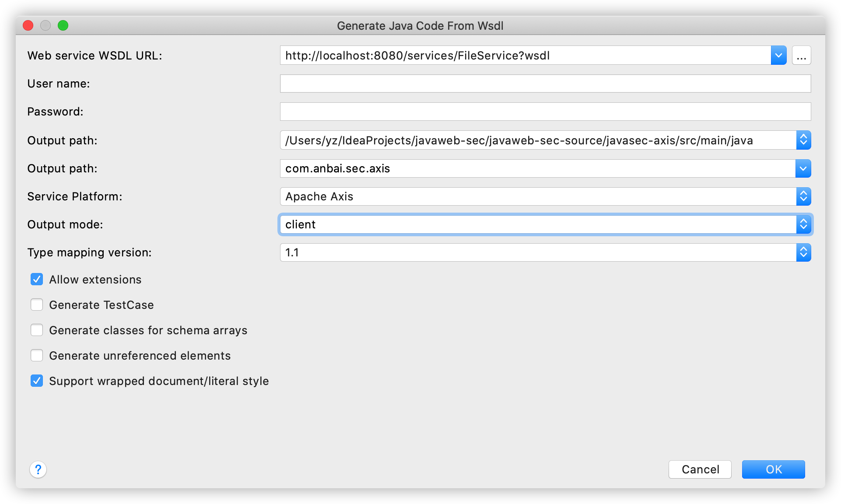The image size is (841, 504).
Task: Open the Type mapping version selector
Action: [x=803, y=252]
